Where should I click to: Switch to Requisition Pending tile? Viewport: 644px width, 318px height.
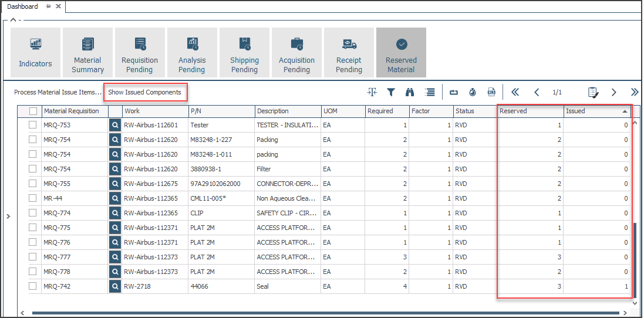coord(140,53)
